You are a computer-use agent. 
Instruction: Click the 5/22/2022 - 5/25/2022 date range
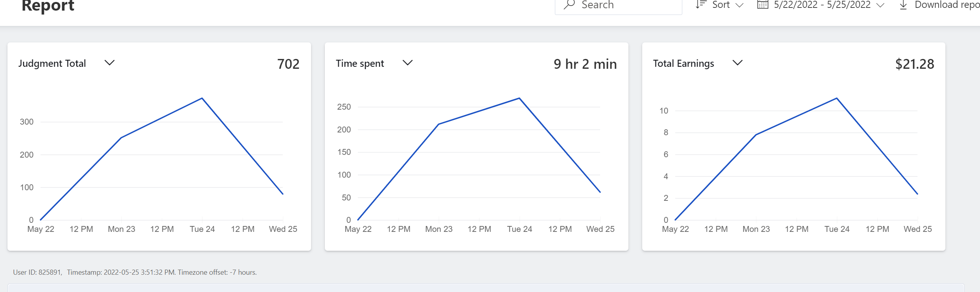click(822, 5)
